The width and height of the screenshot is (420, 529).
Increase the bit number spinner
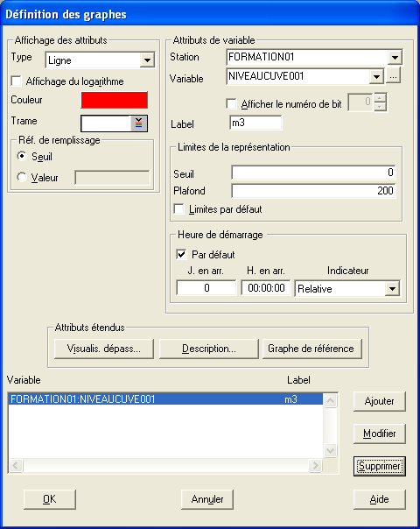click(380, 98)
